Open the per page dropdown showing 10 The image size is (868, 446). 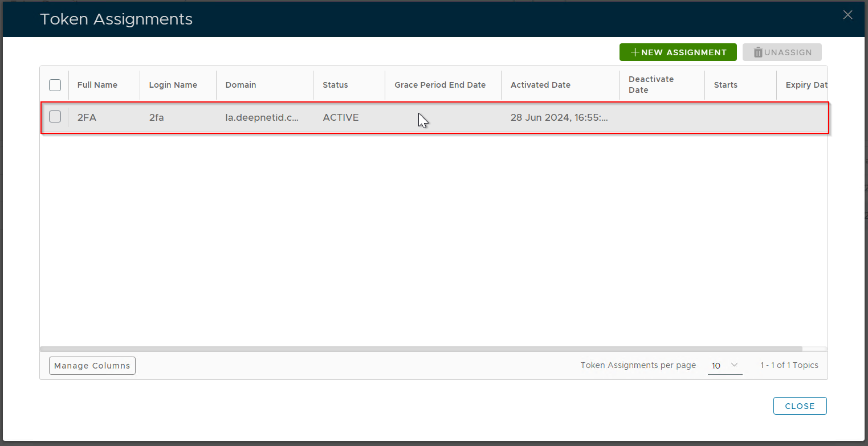pos(724,366)
